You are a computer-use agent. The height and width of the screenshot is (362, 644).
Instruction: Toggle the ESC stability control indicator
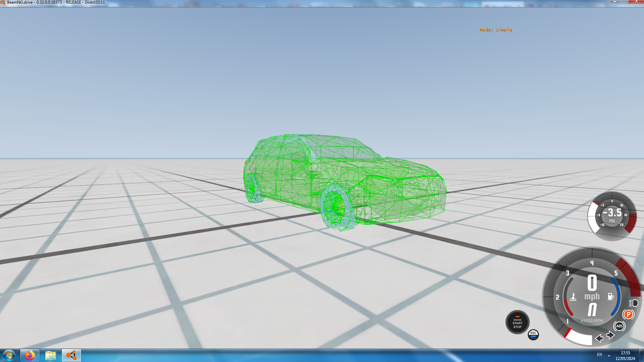pyautogui.click(x=533, y=334)
